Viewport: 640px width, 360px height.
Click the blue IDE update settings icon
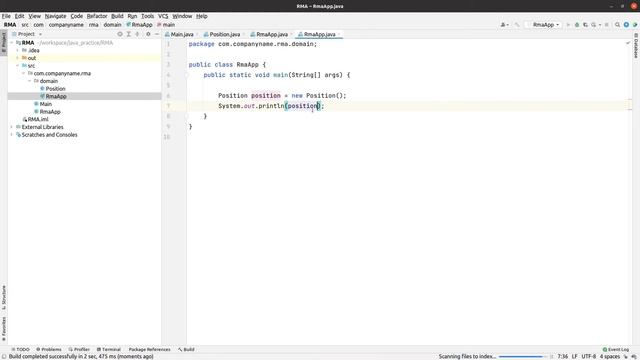626,25
